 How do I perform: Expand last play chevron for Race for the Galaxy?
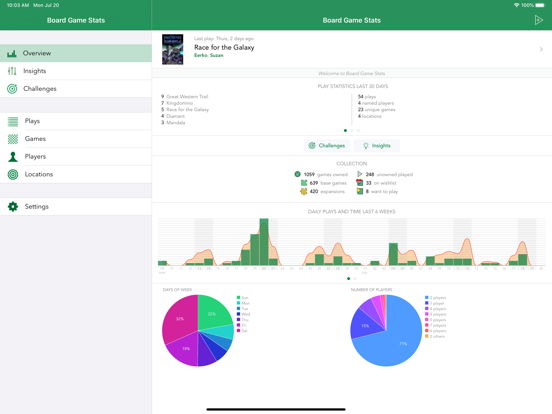[541, 49]
